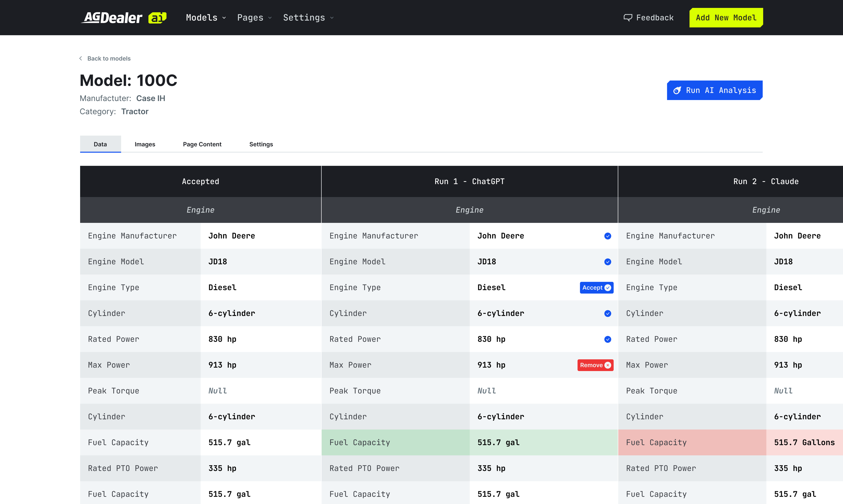This screenshot has height=504, width=843.
Task: Go back via Back to models link
Action: coord(109,58)
